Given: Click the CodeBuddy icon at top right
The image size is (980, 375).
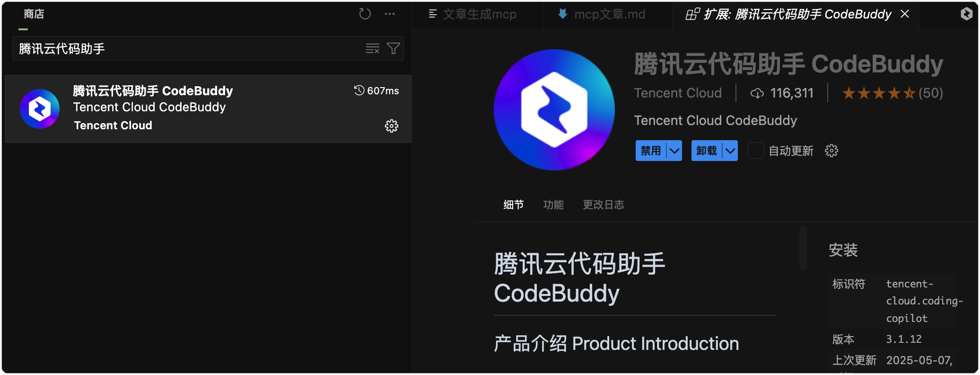Looking at the screenshot, I should (x=967, y=14).
